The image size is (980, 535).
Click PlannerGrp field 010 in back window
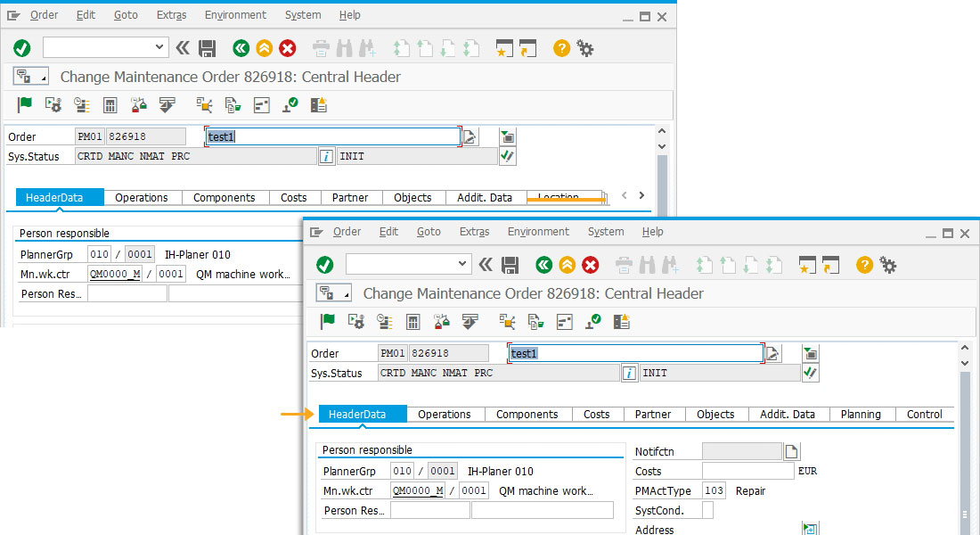(x=100, y=254)
